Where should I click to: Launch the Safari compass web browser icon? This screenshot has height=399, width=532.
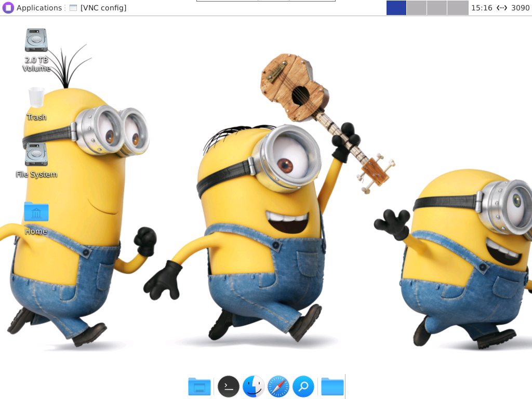tap(278, 387)
